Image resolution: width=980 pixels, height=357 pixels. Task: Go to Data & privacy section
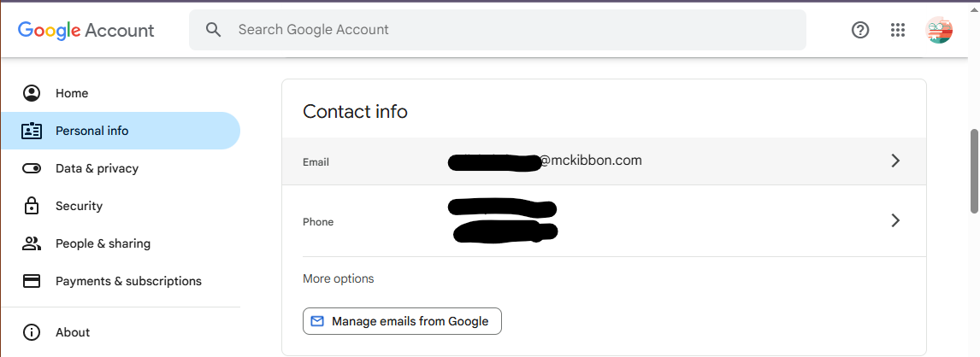coord(97,168)
